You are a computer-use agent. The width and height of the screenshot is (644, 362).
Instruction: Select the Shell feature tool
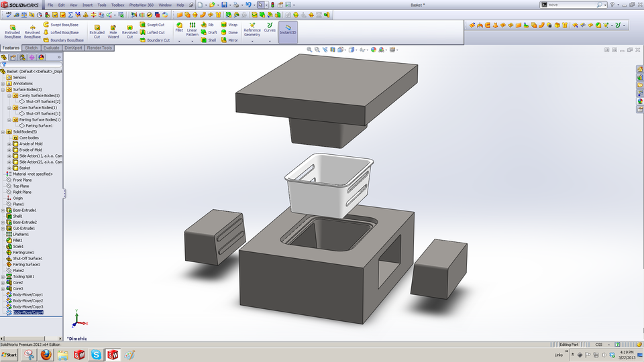click(209, 40)
